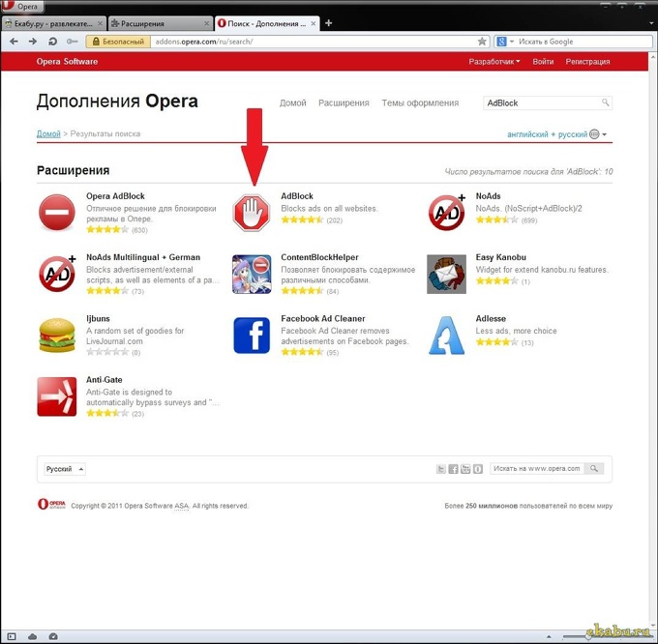Viewport: 658px width, 644px height.
Task: Click Facebook Ad Cleaner icon
Action: tap(252, 335)
